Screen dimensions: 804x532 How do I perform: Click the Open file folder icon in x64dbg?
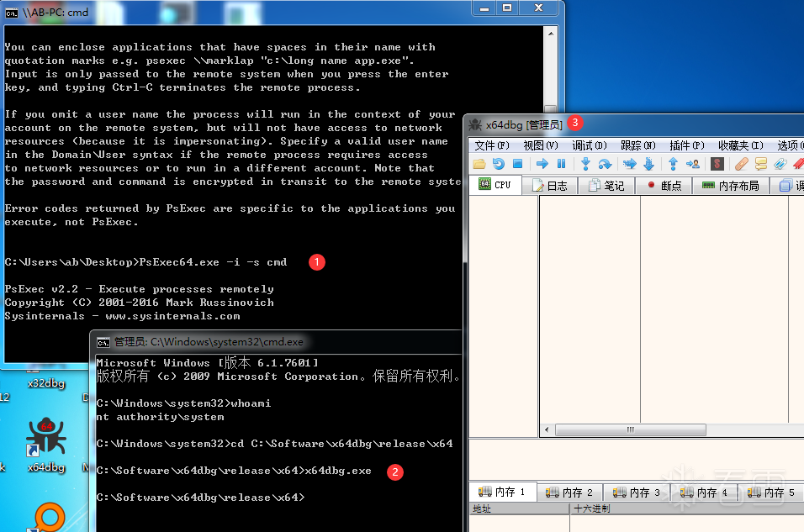coord(479,164)
